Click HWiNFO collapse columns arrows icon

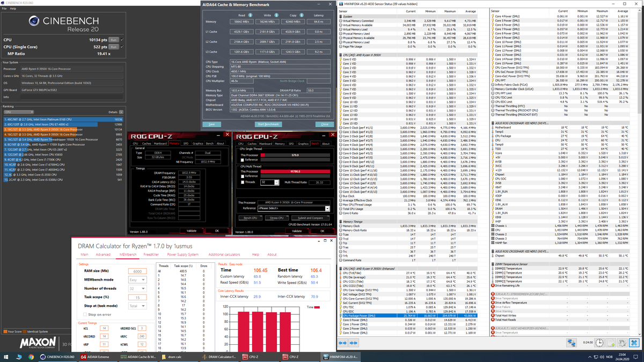[x=354, y=343]
